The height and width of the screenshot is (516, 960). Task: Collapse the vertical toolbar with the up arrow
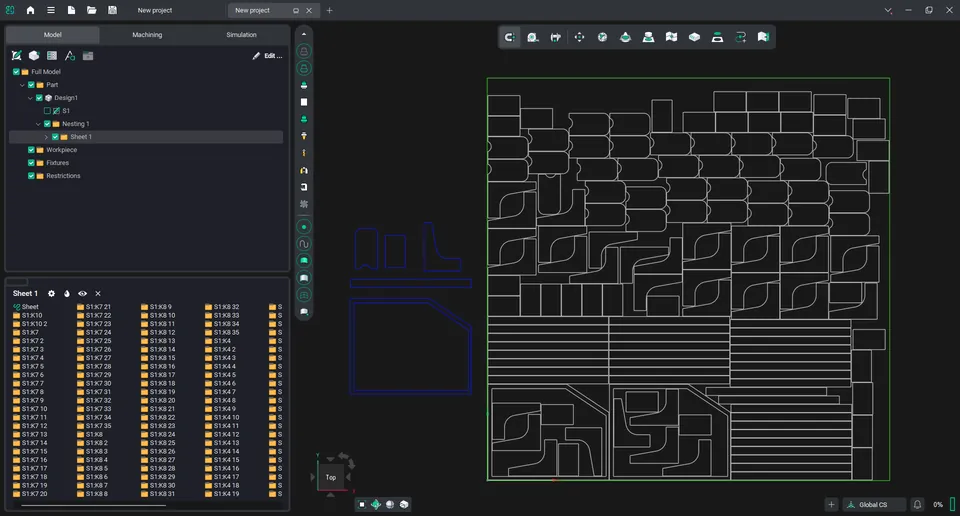(x=304, y=34)
